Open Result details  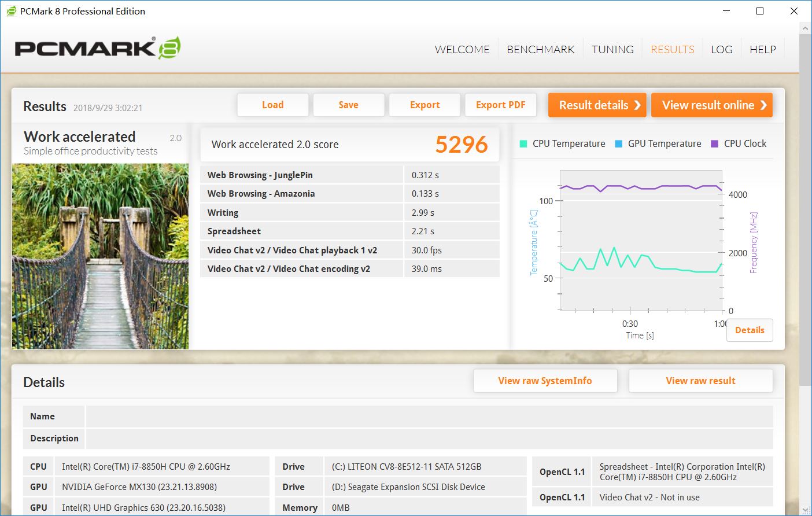[x=599, y=105]
